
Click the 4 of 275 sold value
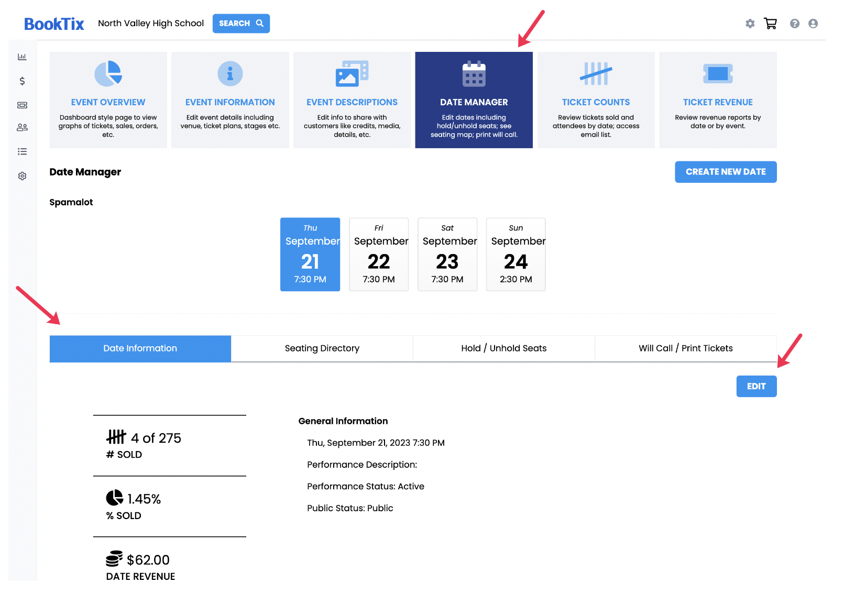point(156,438)
